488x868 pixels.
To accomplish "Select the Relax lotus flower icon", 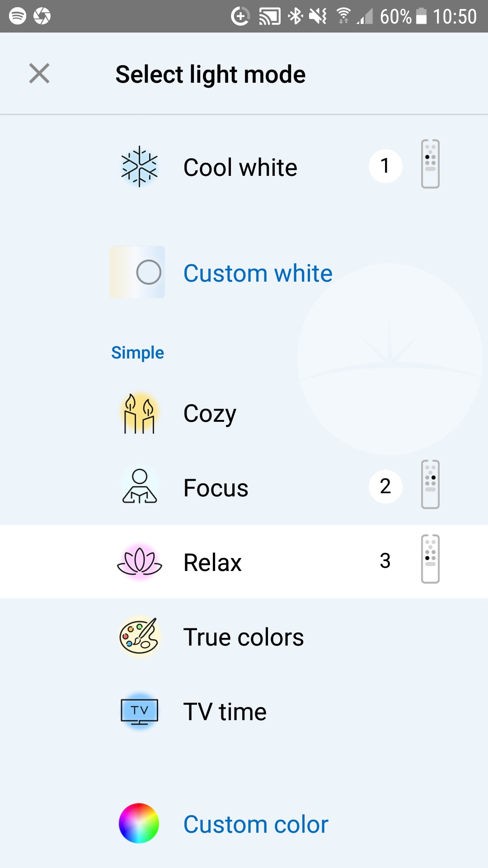I will pyautogui.click(x=139, y=561).
